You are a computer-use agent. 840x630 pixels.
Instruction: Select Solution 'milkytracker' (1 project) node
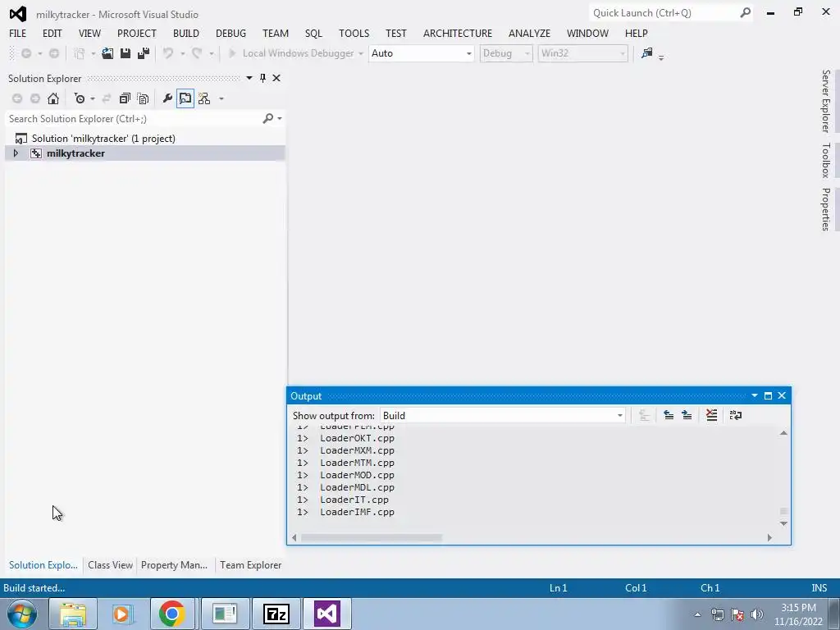pyautogui.click(x=103, y=138)
